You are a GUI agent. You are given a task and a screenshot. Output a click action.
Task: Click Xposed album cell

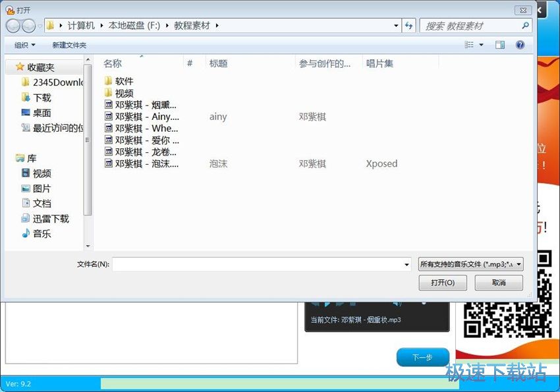[x=381, y=163]
